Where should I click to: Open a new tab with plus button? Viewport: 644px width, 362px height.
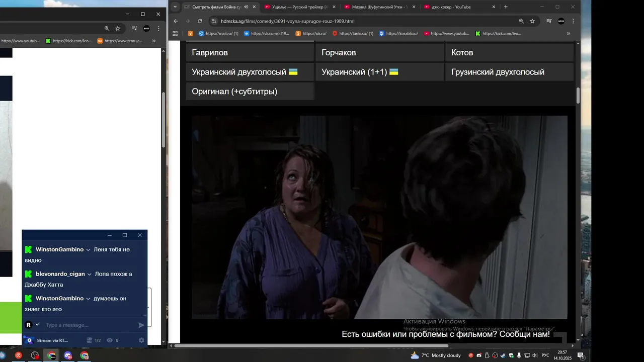(506, 7)
